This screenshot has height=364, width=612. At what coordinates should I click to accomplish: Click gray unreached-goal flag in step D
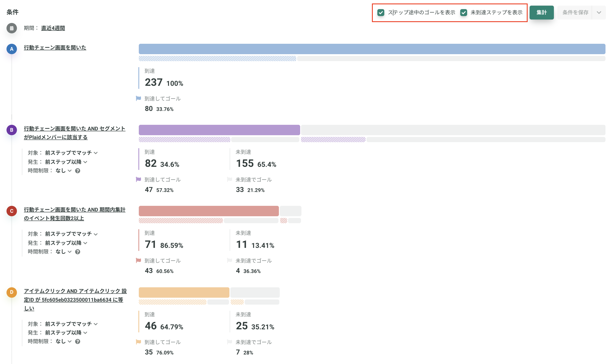[x=229, y=342]
